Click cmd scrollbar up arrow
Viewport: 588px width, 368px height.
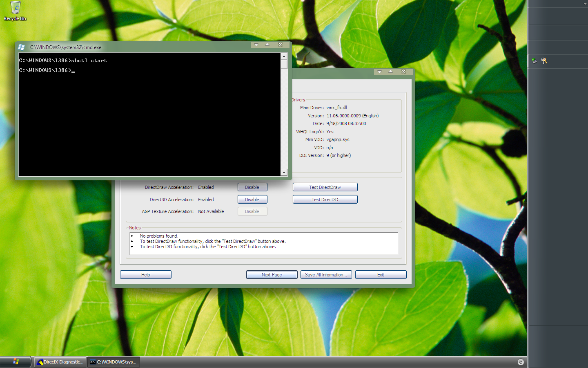284,56
